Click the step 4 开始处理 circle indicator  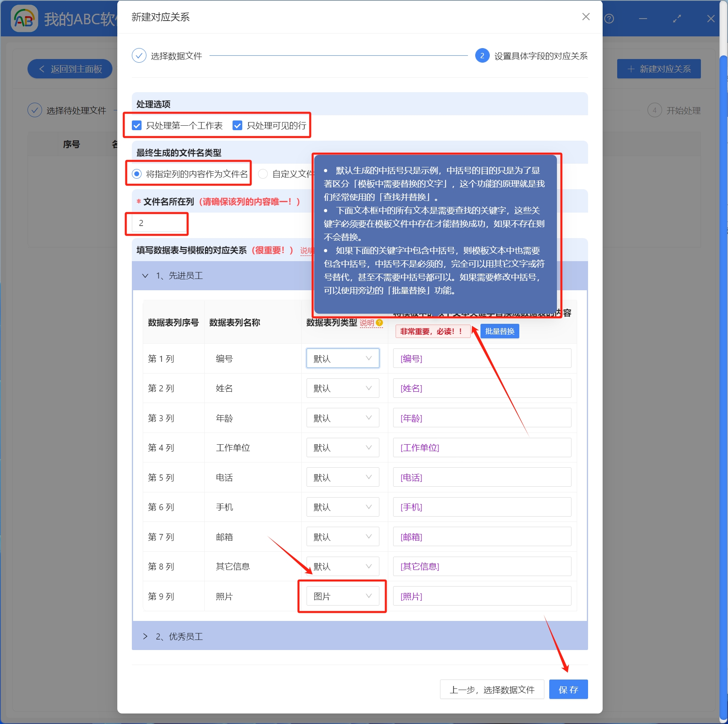655,110
